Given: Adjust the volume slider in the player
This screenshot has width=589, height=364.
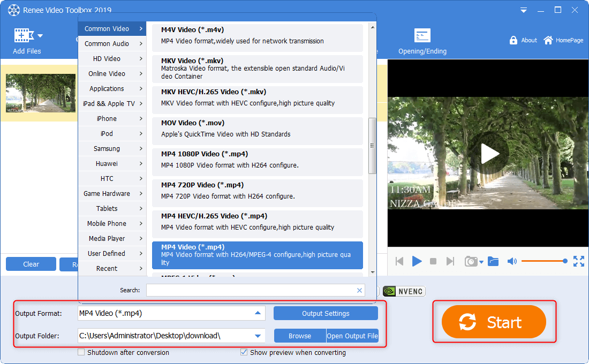Looking at the screenshot, I should (545, 261).
